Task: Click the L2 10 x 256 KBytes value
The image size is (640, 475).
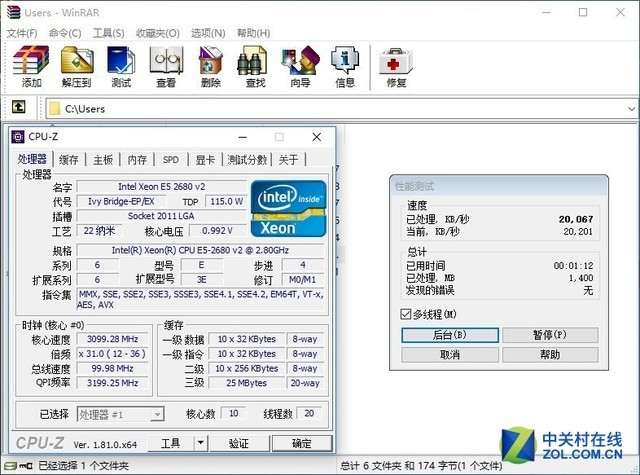Action: point(247,368)
